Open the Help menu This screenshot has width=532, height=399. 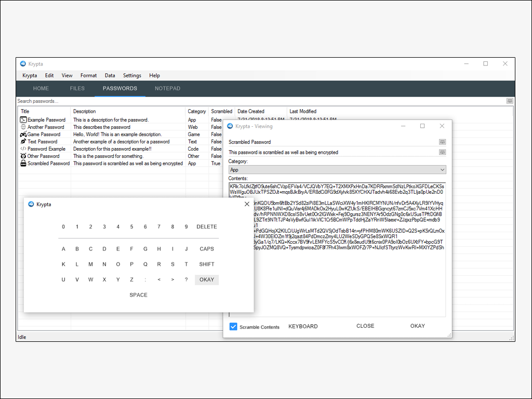point(154,75)
